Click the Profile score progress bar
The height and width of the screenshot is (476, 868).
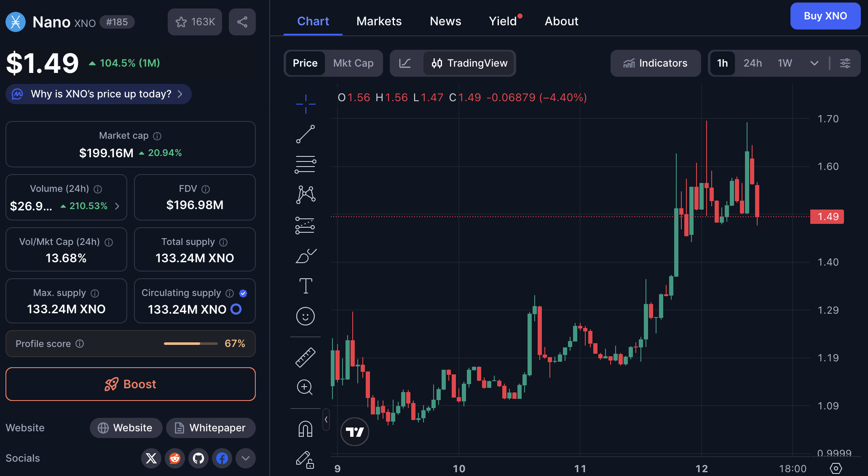[190, 344]
